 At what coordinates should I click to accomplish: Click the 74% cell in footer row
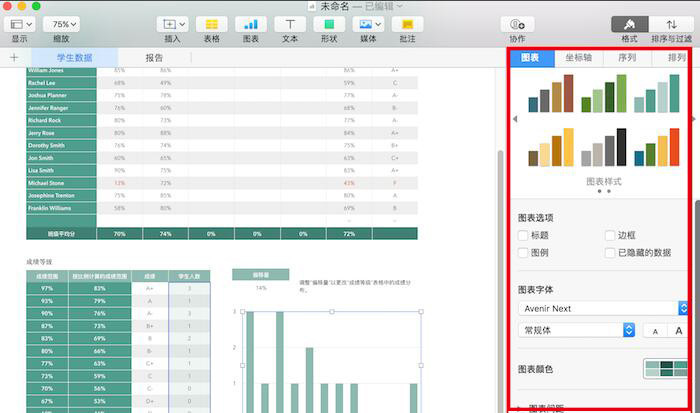165,234
